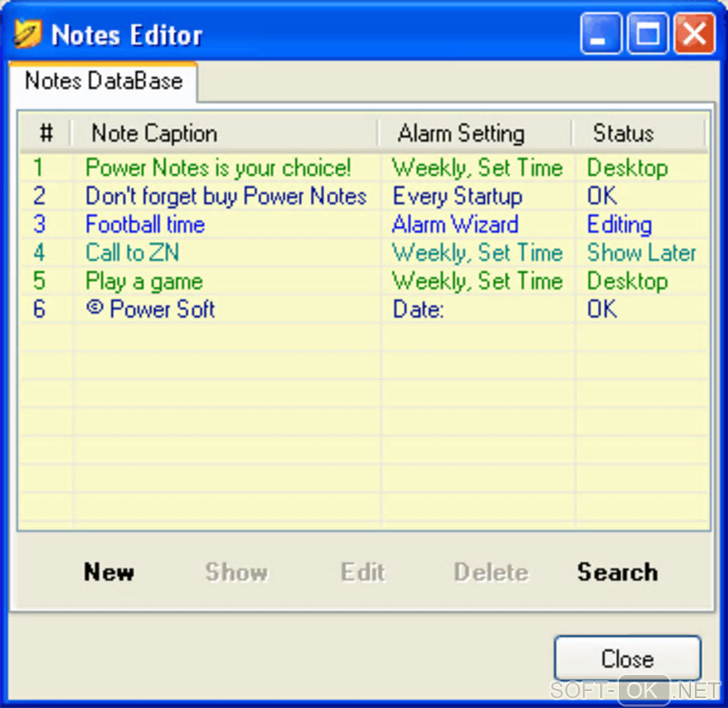
Task: Select the 'Call to ZN' note
Action: click(132, 253)
